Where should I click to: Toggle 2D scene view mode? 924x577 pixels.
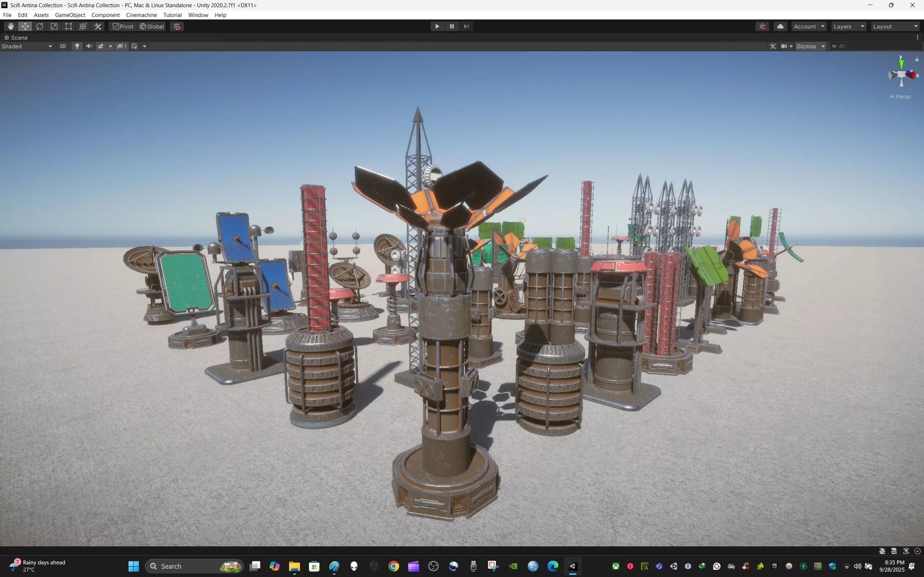point(62,46)
